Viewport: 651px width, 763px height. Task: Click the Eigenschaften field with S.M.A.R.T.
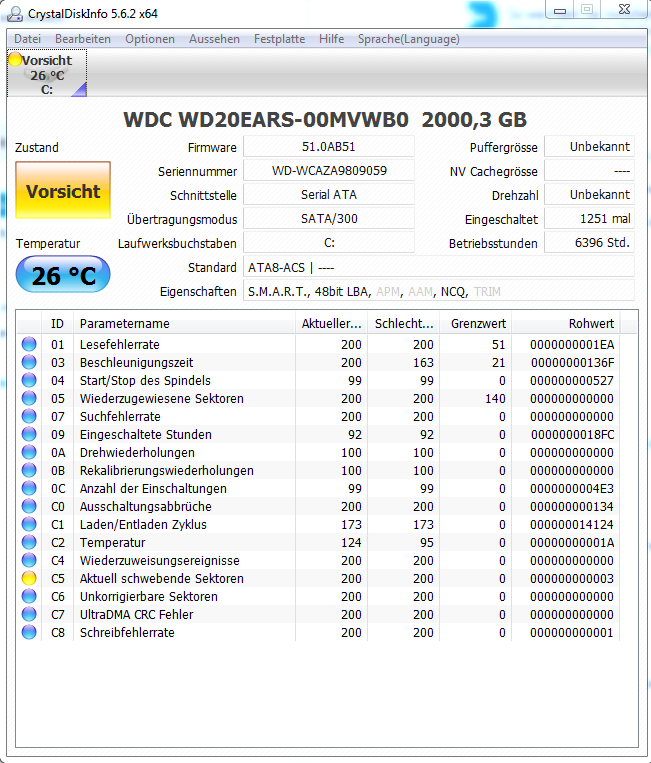439,291
